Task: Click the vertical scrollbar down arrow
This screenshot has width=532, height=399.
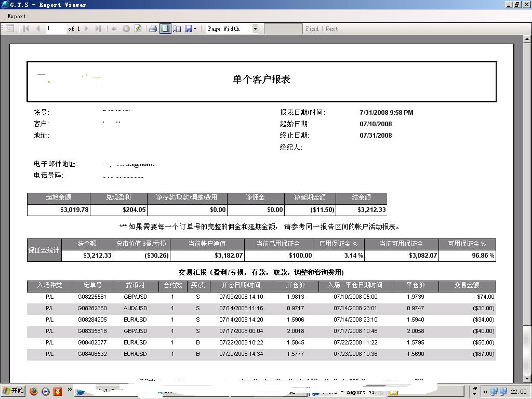Action: pos(527,379)
